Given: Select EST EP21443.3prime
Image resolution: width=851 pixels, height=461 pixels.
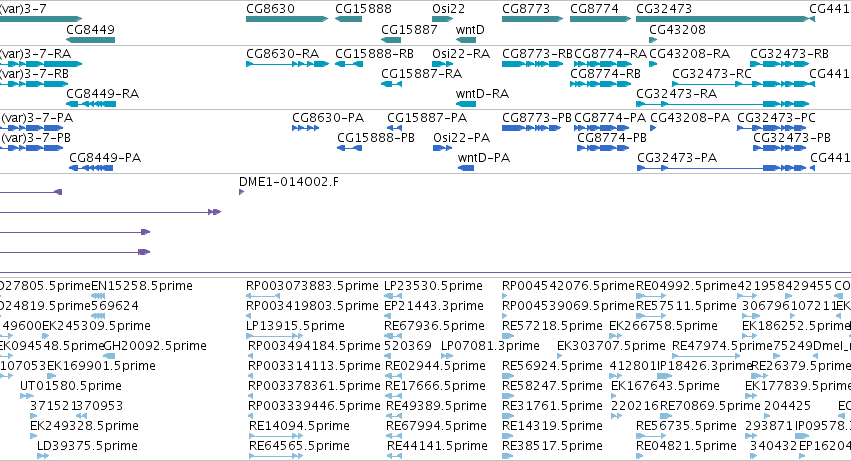Looking at the screenshot, I should 434,306.
